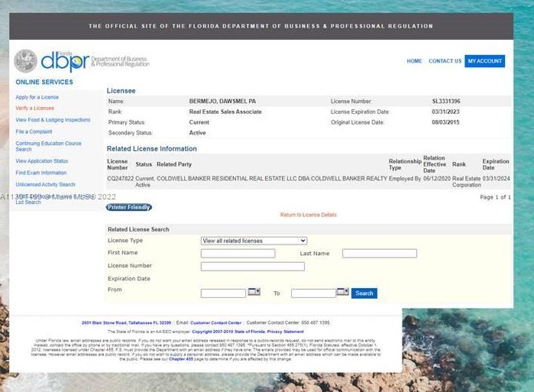Image resolution: width=534 pixels, height=392 pixels.
Task: Open View Food & Lodging Inspections
Action: [53, 120]
